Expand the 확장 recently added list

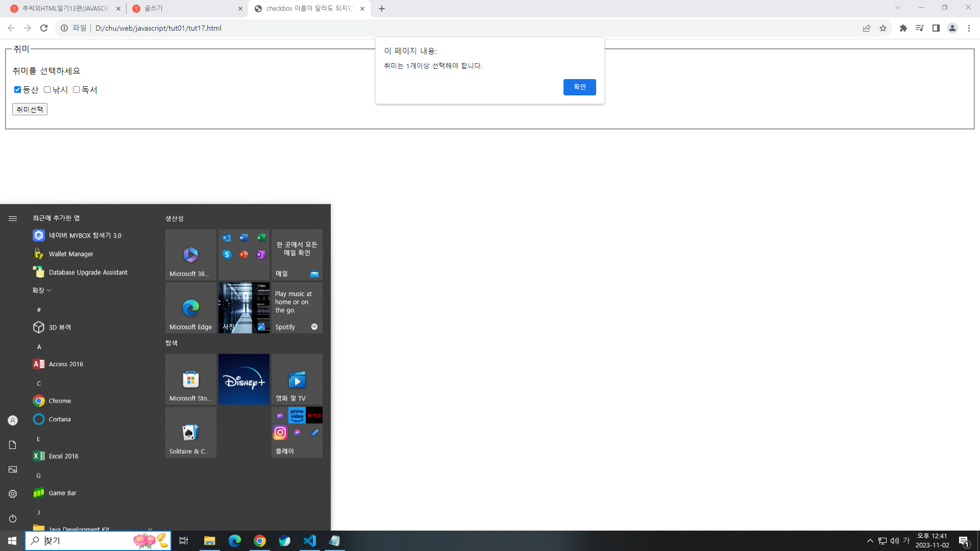click(x=42, y=290)
